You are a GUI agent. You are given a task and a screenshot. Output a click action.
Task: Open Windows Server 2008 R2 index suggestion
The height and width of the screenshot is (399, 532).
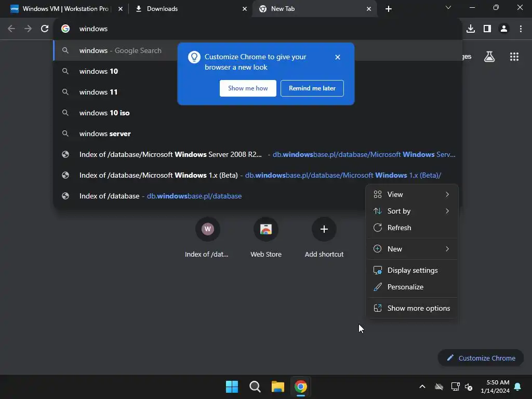point(258,154)
